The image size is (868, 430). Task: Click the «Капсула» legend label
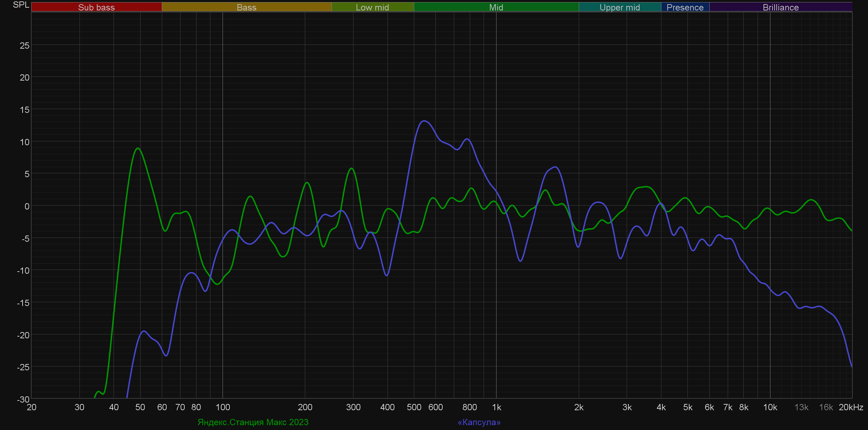(x=479, y=422)
